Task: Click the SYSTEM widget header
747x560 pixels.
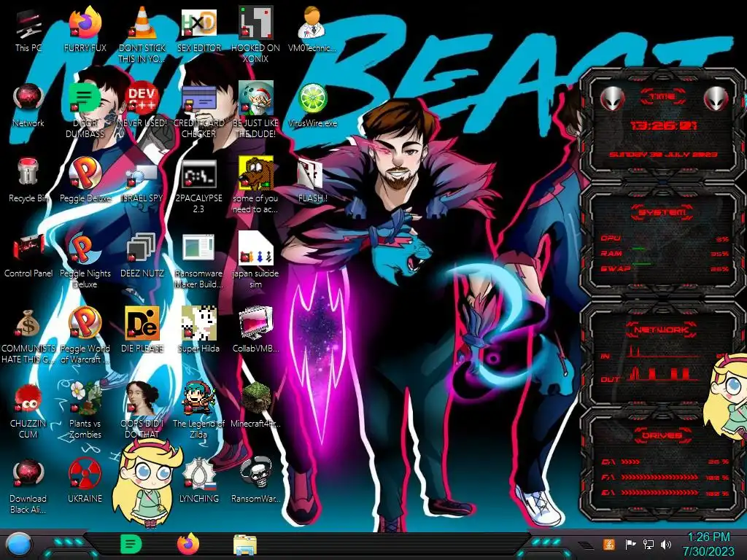Action: (662, 212)
